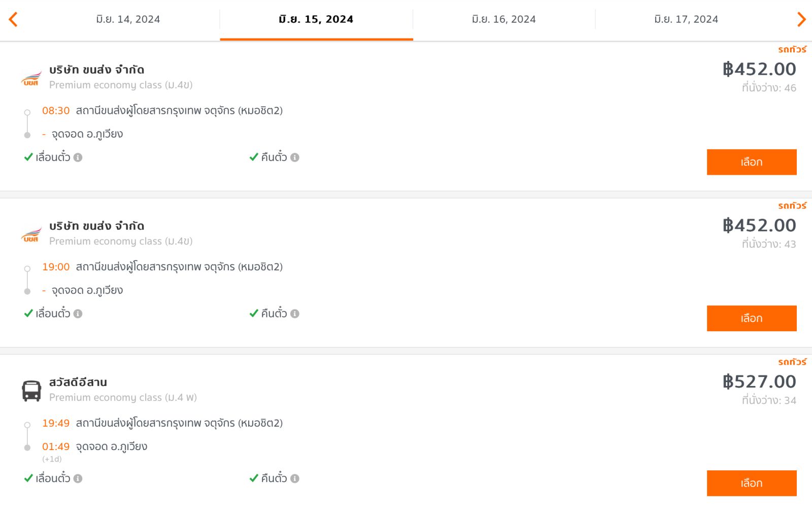Image resolution: width=812 pixels, height=511 pixels.
Task: Go to previous dates with left arrow
Action: tap(13, 19)
